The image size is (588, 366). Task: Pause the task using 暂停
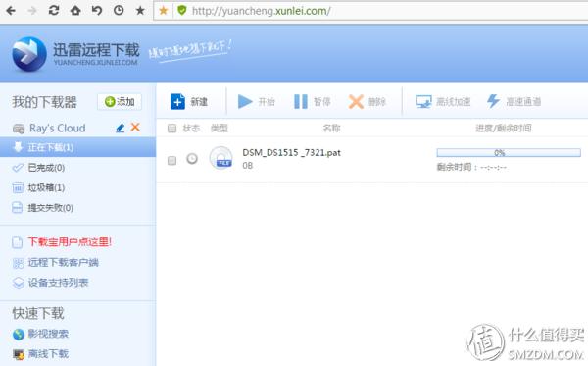312,102
